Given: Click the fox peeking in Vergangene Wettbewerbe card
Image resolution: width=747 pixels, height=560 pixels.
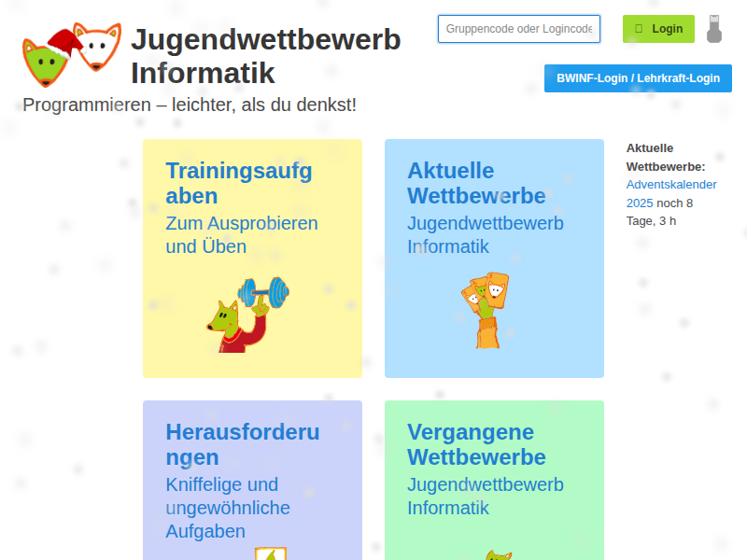Looking at the screenshot, I should pyautogui.click(x=495, y=554).
